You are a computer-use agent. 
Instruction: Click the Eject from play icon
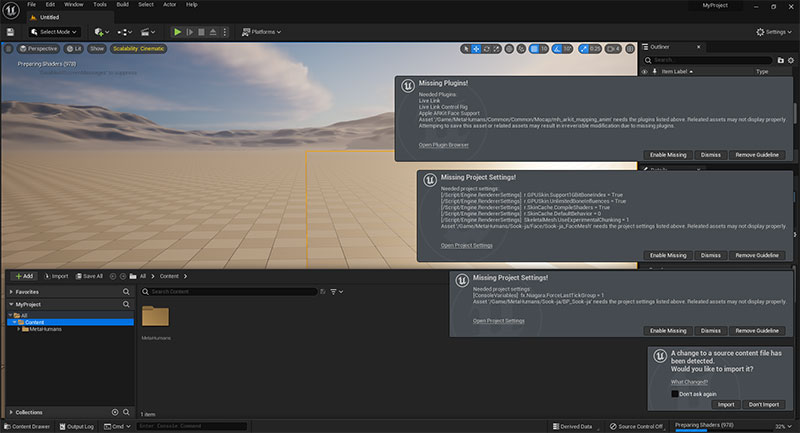pyautogui.click(x=213, y=32)
